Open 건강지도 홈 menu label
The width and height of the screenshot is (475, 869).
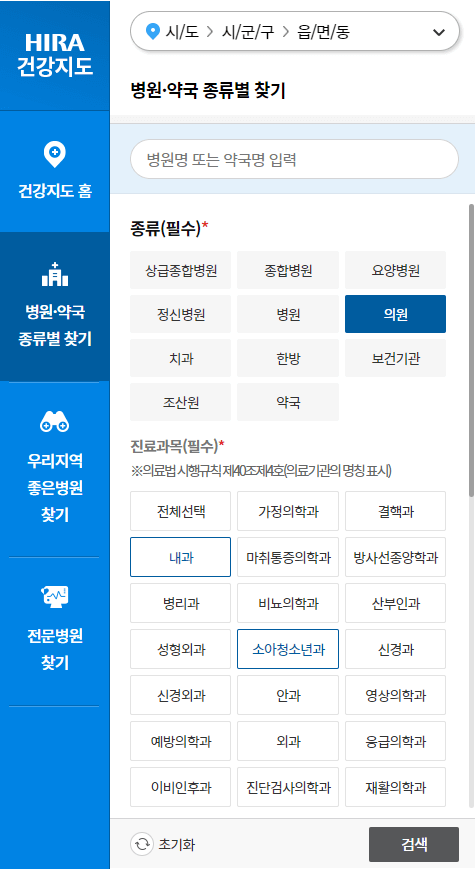tap(55, 191)
